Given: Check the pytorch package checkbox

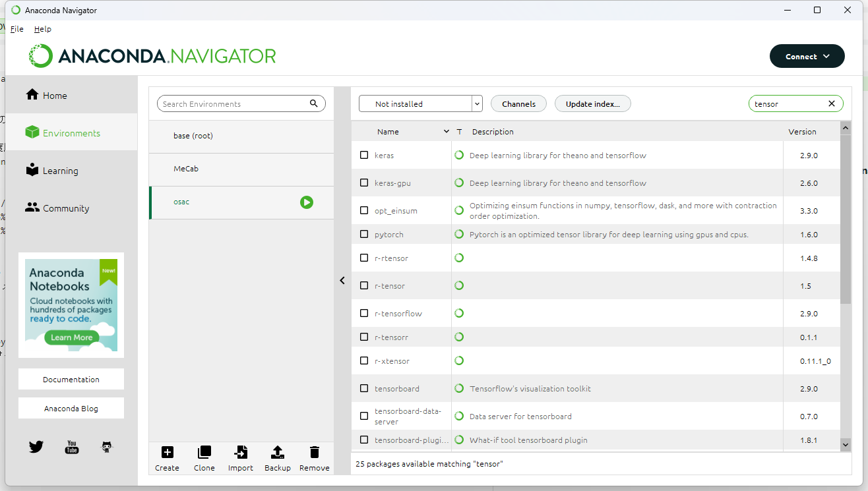Looking at the screenshot, I should [x=364, y=234].
